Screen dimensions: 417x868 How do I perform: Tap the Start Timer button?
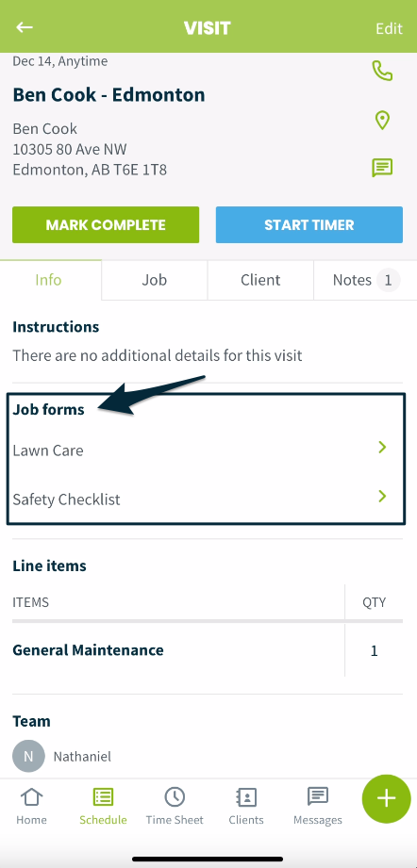pos(309,224)
